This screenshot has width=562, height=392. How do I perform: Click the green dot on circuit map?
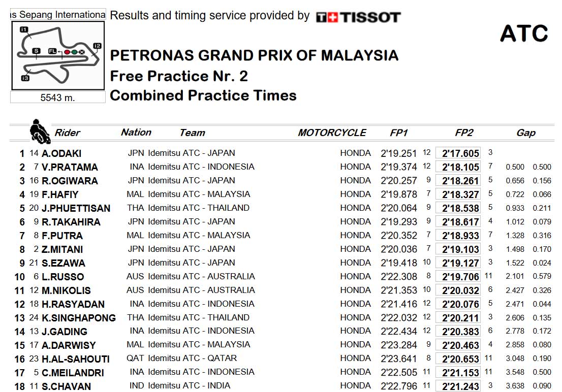[x=74, y=51]
